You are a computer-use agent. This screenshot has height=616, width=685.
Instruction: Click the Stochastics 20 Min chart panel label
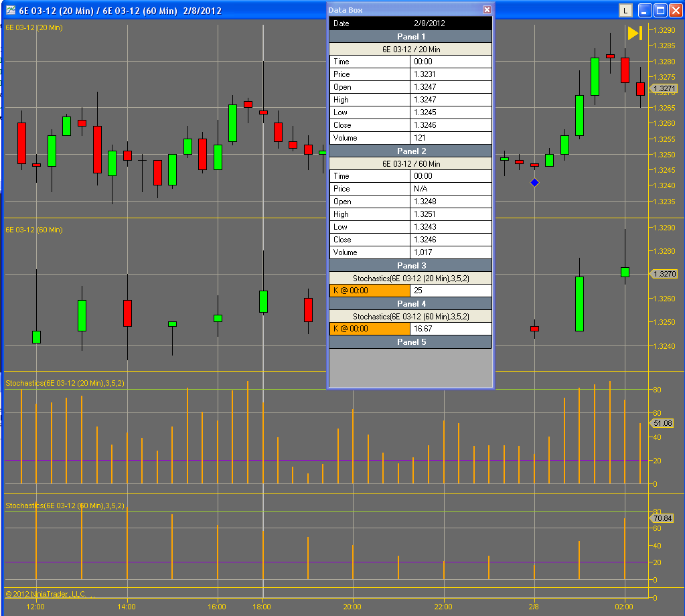pos(65,383)
